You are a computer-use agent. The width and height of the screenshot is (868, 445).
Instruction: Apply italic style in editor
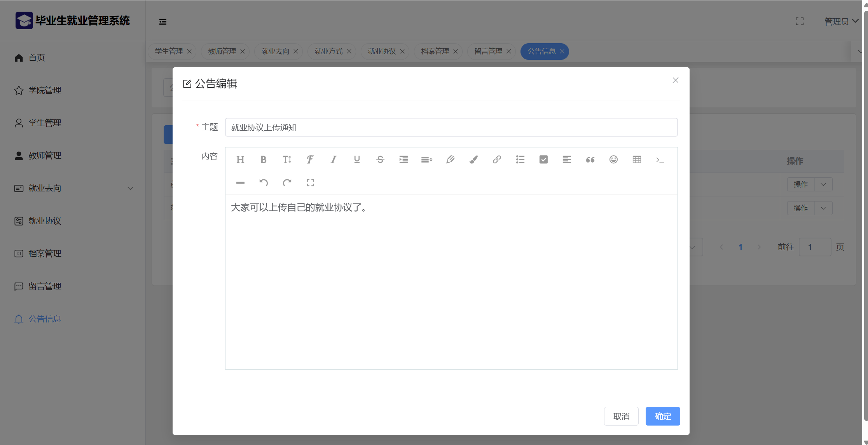pos(334,159)
